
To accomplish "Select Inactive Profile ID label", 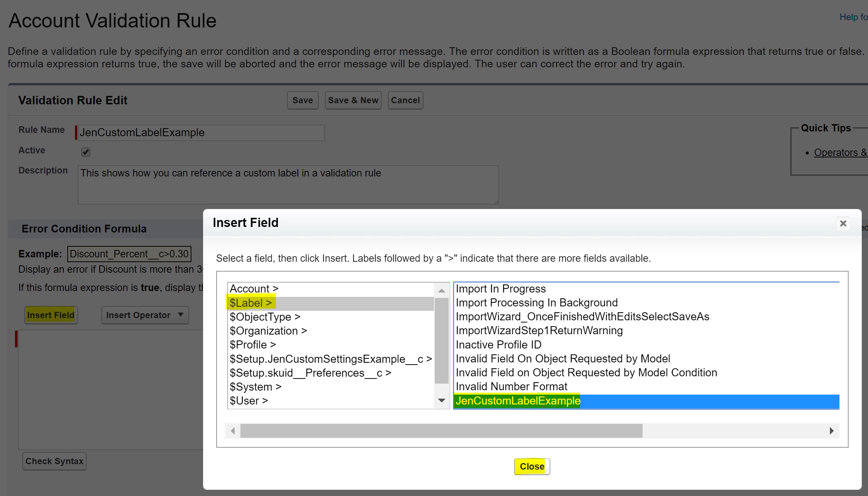I will (x=646, y=345).
